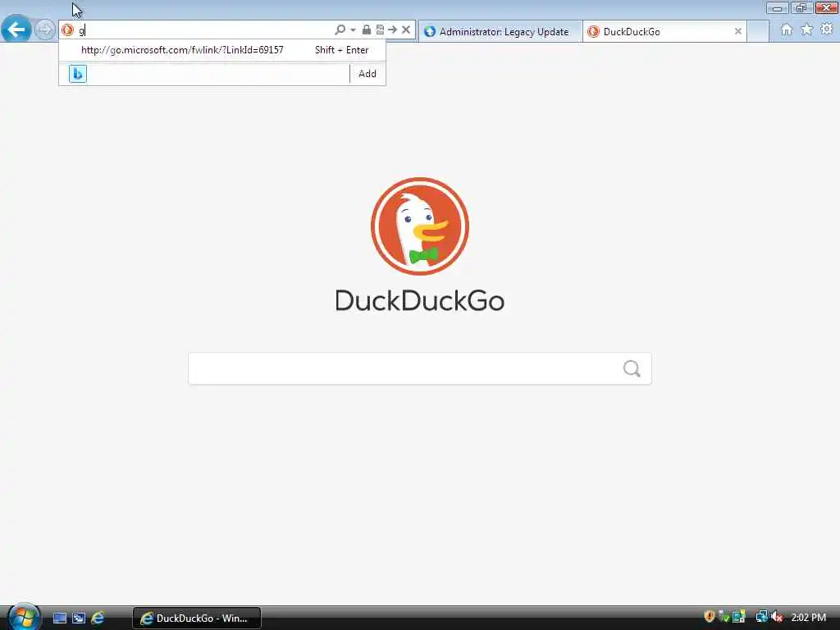Open the network status tray icon
The width and height of the screenshot is (840, 630).
coord(761,617)
